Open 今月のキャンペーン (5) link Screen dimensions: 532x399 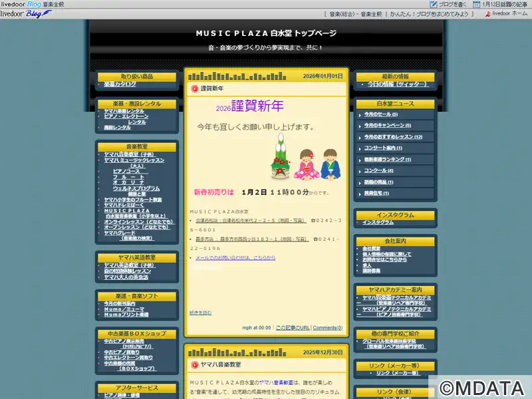pyautogui.click(x=388, y=126)
